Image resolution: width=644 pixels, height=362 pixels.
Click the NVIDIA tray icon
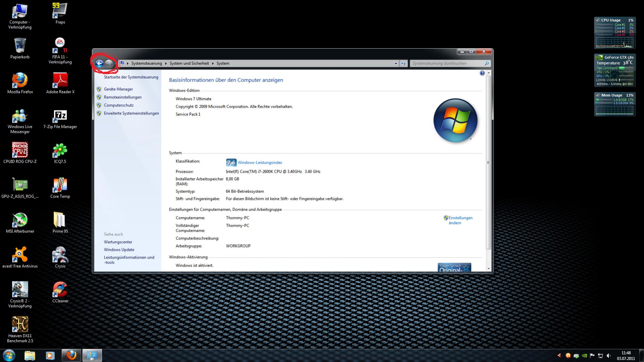pyautogui.click(x=584, y=356)
